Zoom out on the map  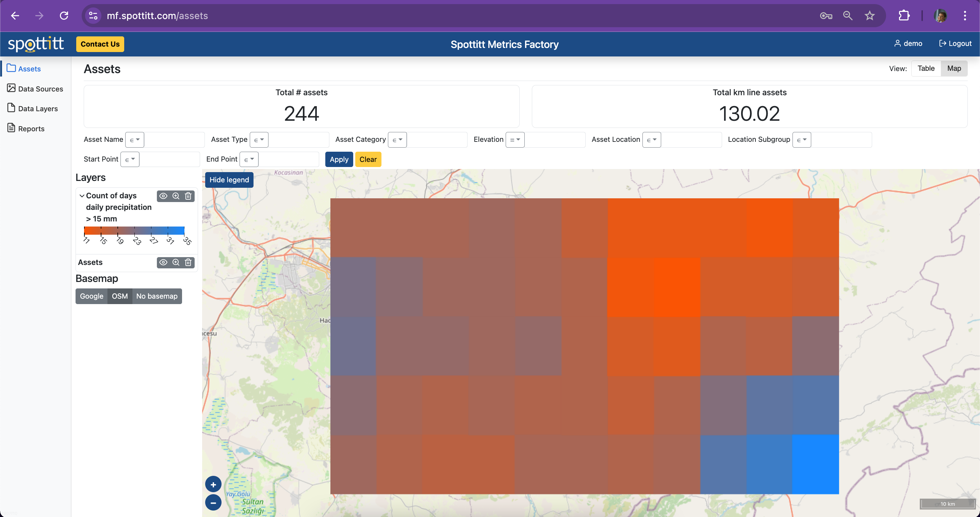213,503
